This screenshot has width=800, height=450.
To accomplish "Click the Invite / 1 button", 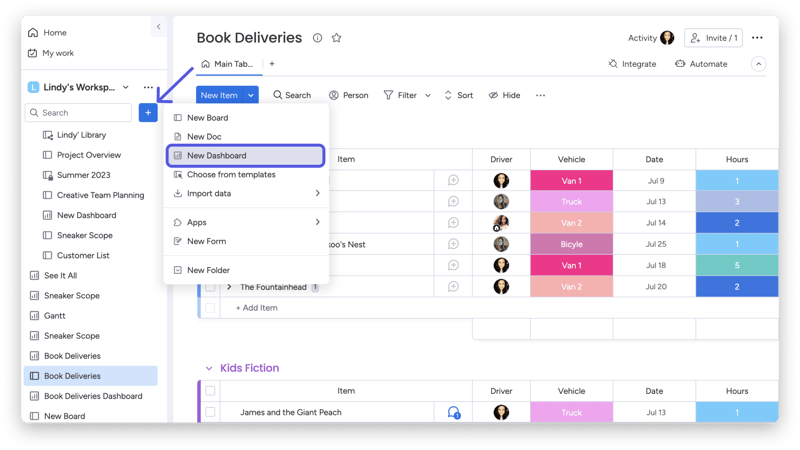I will [x=713, y=38].
